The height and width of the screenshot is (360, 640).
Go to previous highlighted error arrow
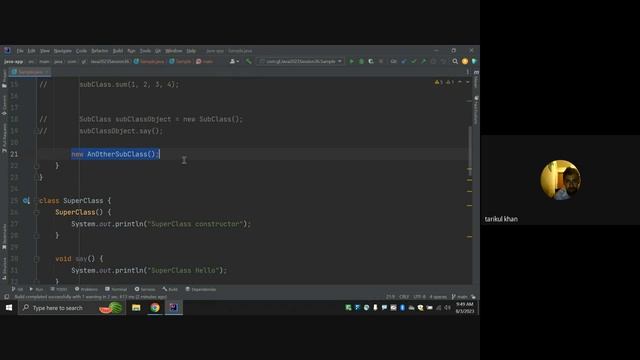460,82
